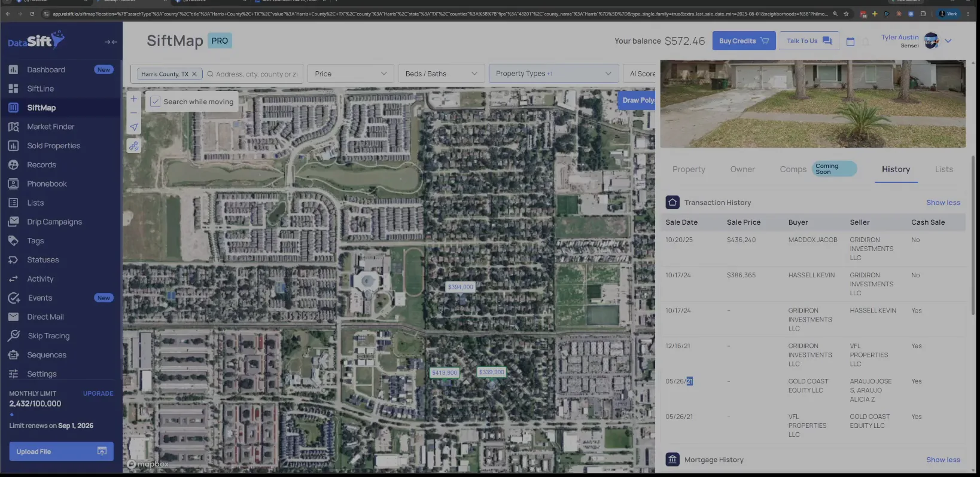Click the address search input field

(255, 74)
